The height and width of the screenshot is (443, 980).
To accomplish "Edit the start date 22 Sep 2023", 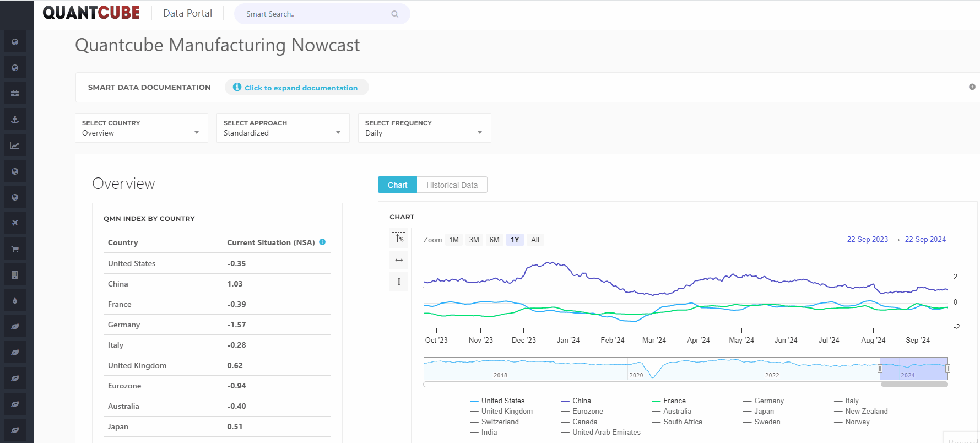I will tap(868, 240).
